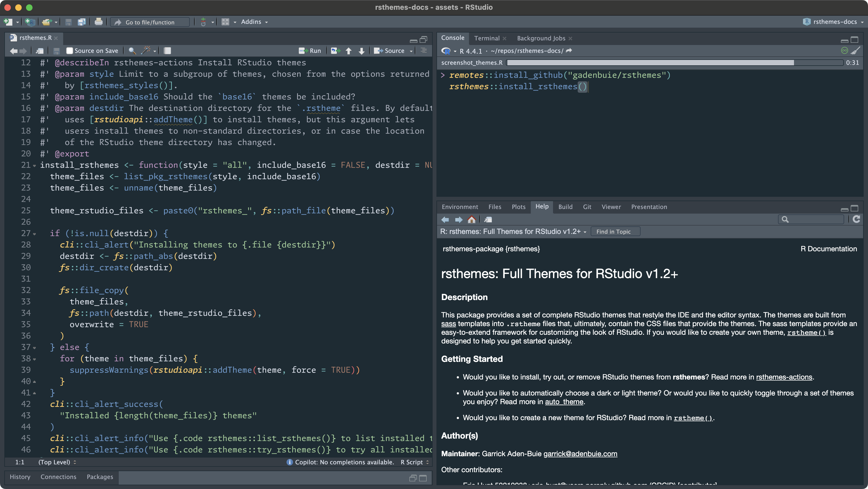
Task: Click the Run button in editor toolbar
Action: tap(310, 51)
